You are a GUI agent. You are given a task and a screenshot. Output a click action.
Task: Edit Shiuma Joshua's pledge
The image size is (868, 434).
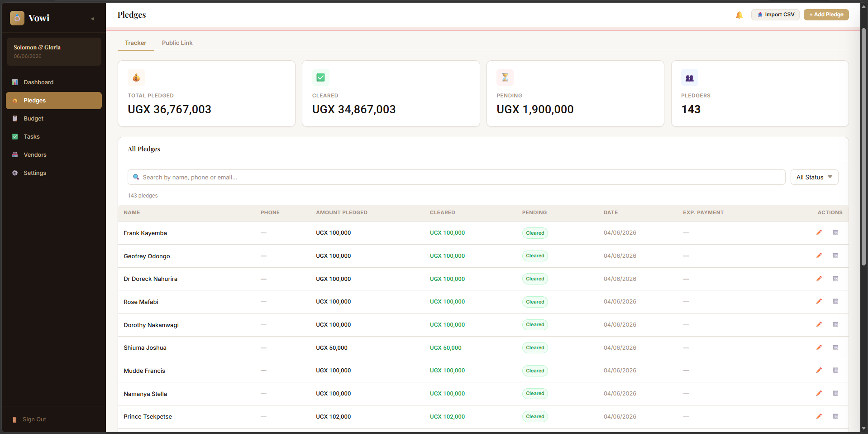pos(819,348)
